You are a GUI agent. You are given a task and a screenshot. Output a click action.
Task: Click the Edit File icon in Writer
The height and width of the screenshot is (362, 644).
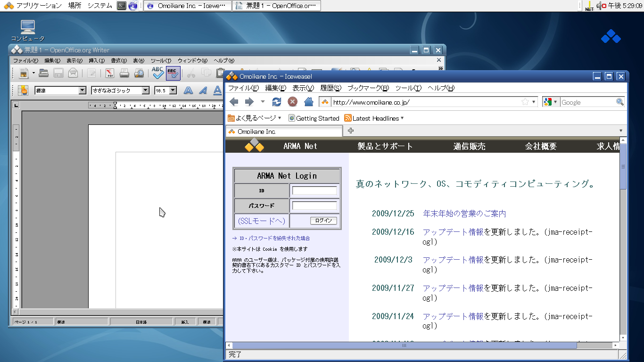click(x=92, y=73)
